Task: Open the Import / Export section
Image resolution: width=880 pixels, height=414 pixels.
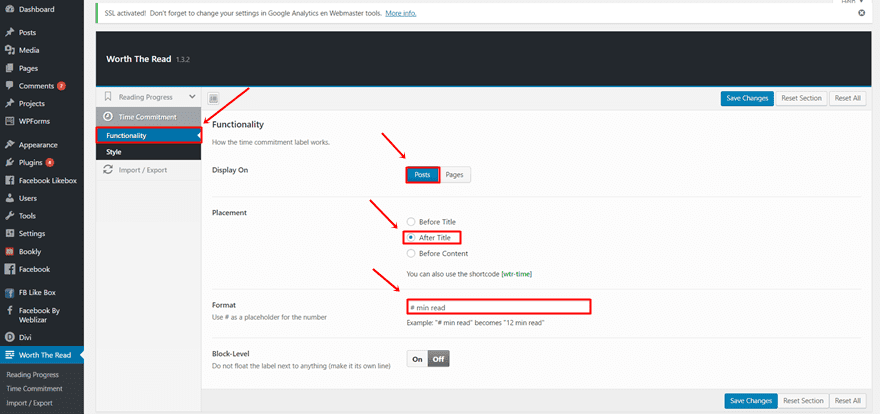Action: click(x=149, y=170)
